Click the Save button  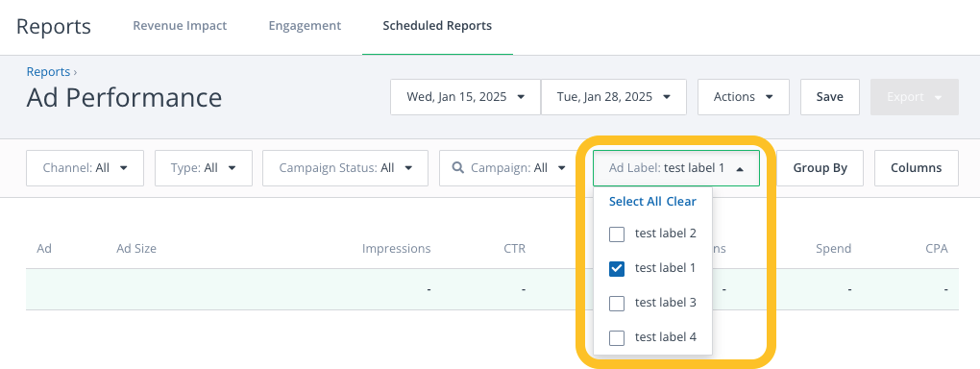coord(829,97)
